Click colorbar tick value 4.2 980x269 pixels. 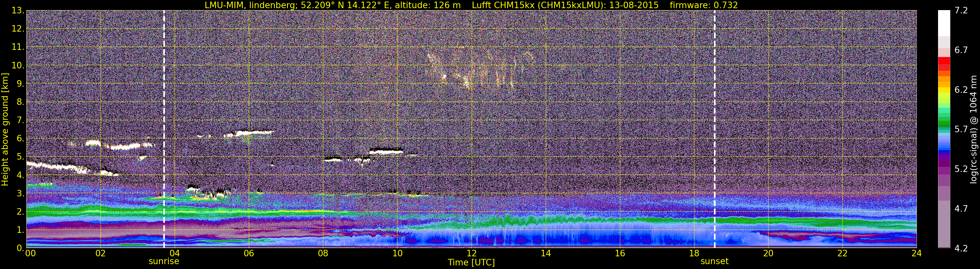coord(961,248)
